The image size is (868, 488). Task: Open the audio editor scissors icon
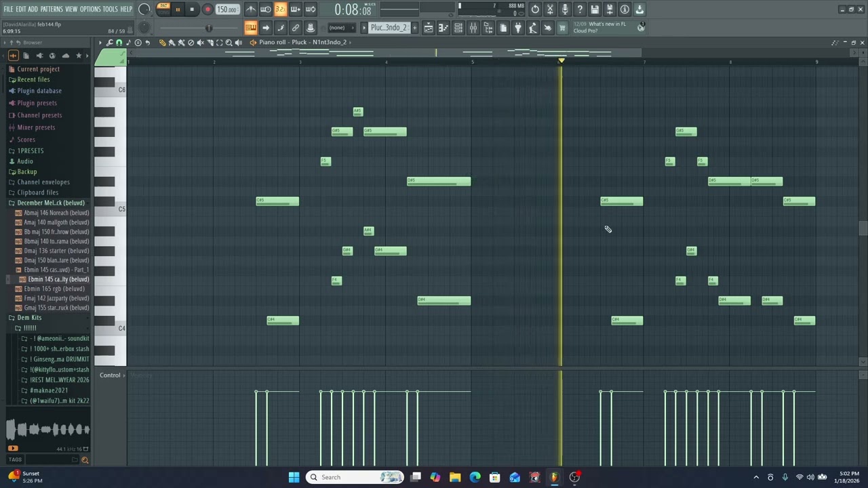click(550, 9)
